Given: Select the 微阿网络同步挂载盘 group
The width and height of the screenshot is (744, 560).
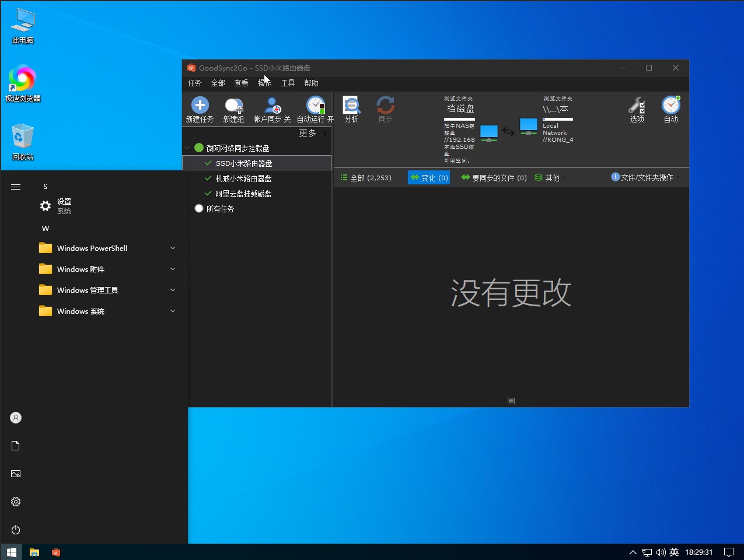Looking at the screenshot, I should (x=237, y=148).
